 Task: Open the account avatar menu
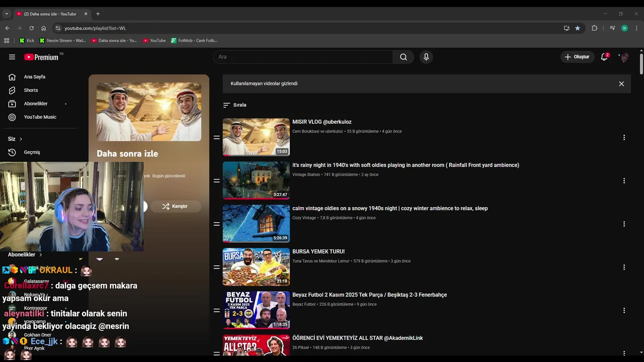[624, 57]
